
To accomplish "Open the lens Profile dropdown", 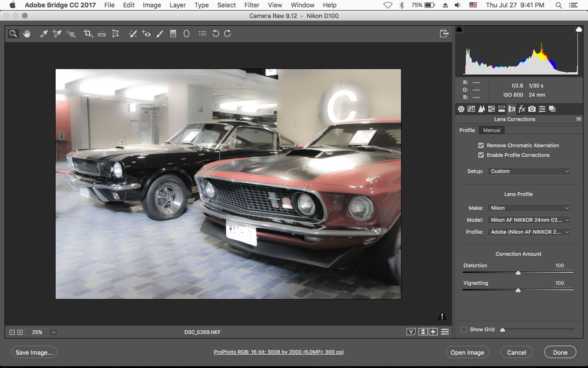I will pos(529,232).
